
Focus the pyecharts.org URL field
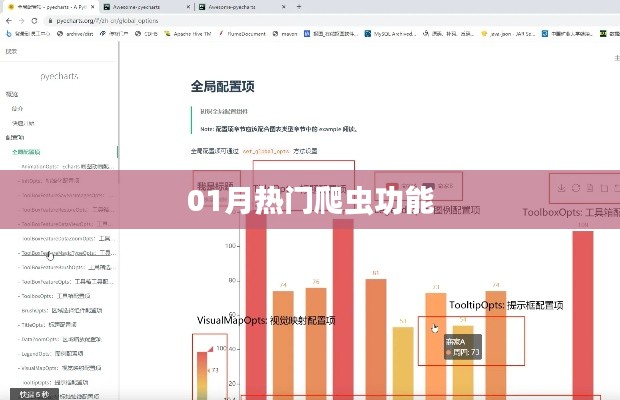point(107,21)
